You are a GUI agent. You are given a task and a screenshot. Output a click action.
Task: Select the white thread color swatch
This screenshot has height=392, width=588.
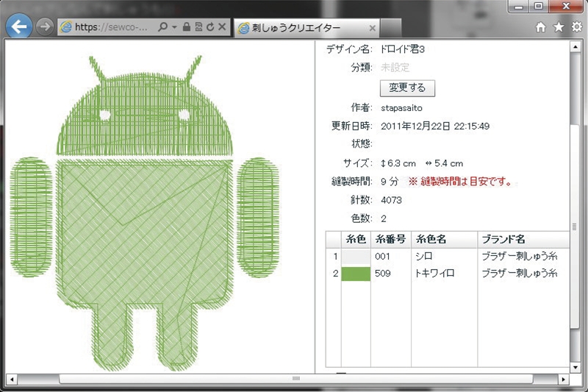pos(356,257)
